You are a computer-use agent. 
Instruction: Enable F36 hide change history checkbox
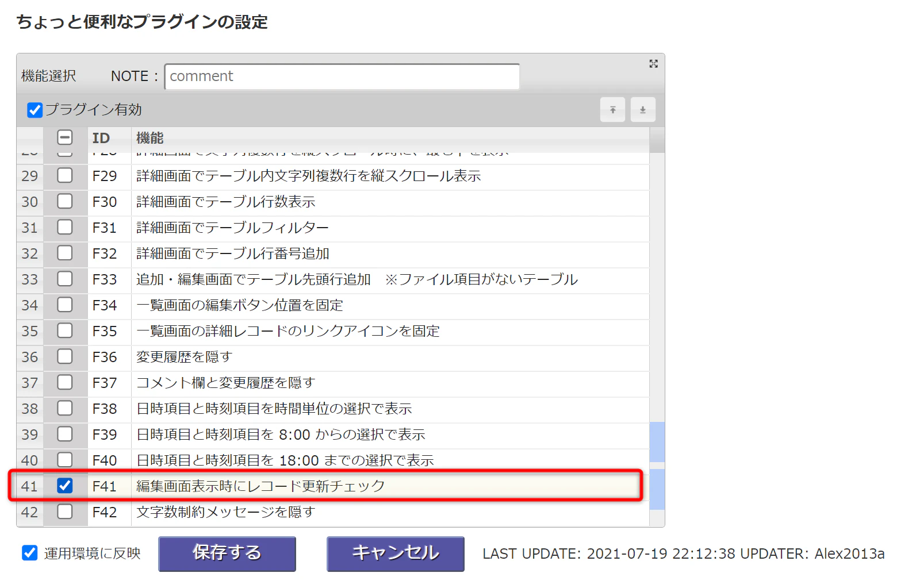[65, 356]
